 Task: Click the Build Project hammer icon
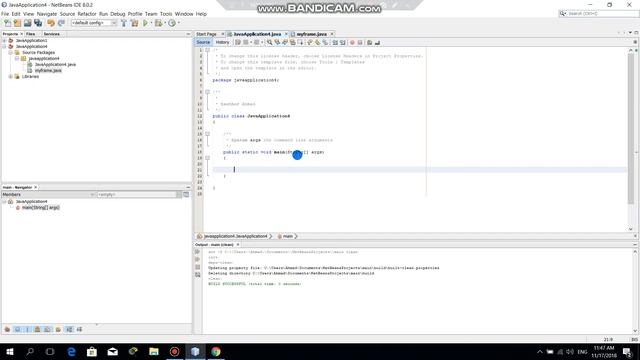[x=124, y=23]
